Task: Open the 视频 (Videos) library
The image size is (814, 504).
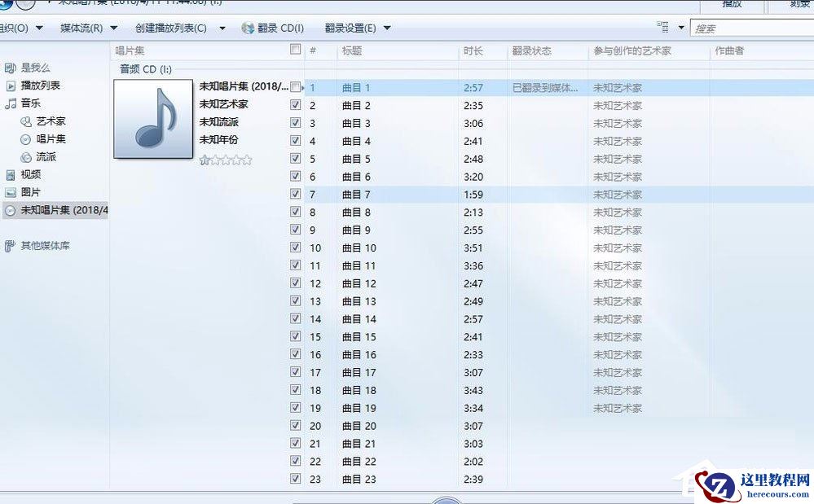Action: coord(31,175)
